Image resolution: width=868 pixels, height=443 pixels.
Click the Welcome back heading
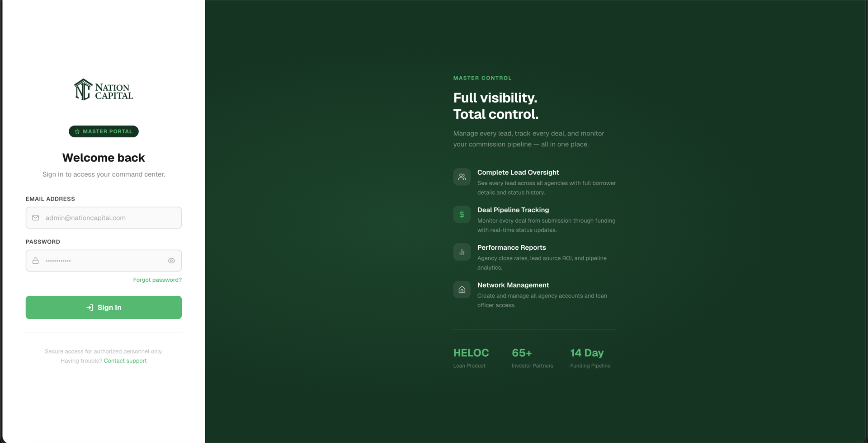point(104,158)
